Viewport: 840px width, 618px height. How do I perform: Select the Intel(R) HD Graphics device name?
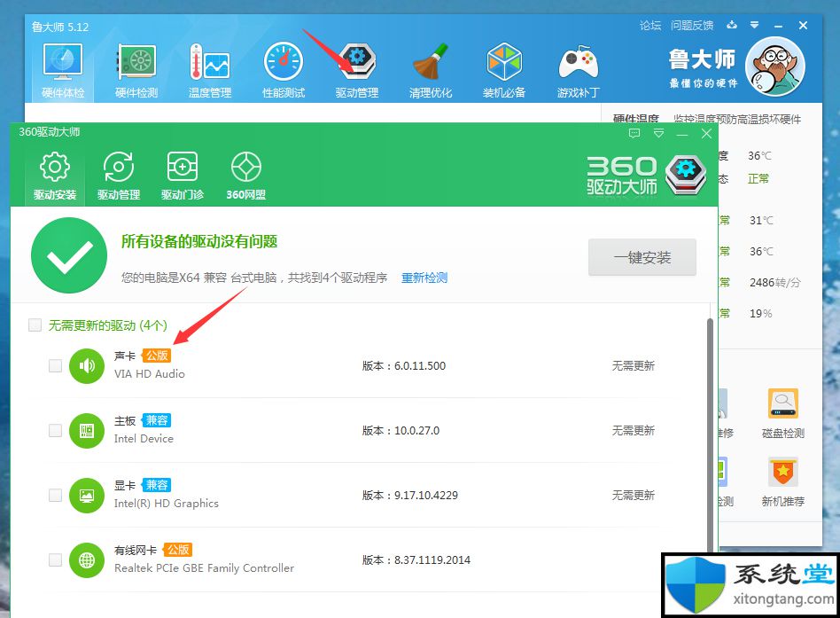[x=166, y=504]
